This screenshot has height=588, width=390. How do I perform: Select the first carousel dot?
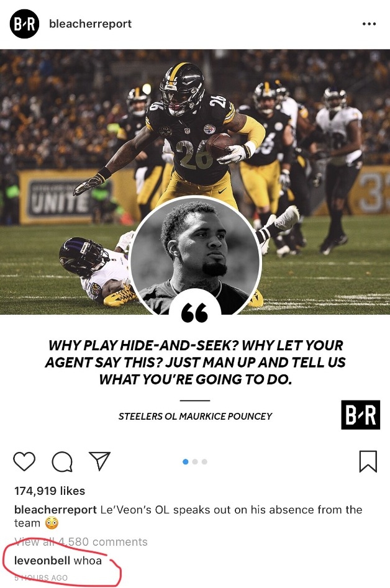click(x=185, y=461)
